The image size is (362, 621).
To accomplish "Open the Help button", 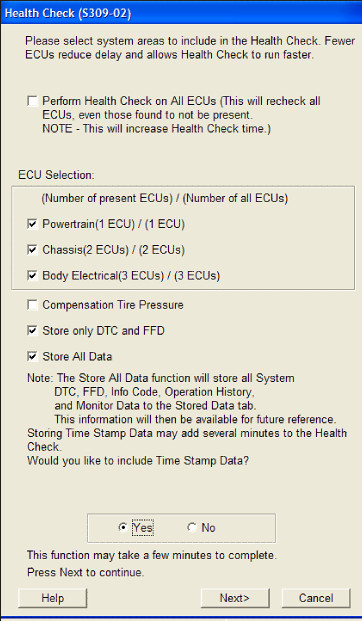I will tap(52, 598).
